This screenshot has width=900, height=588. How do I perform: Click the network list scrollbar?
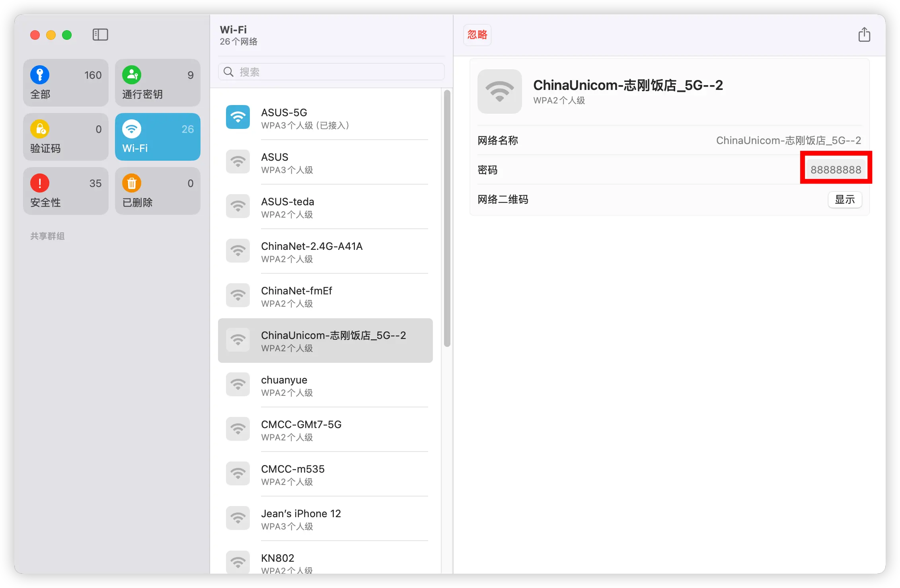pyautogui.click(x=447, y=218)
